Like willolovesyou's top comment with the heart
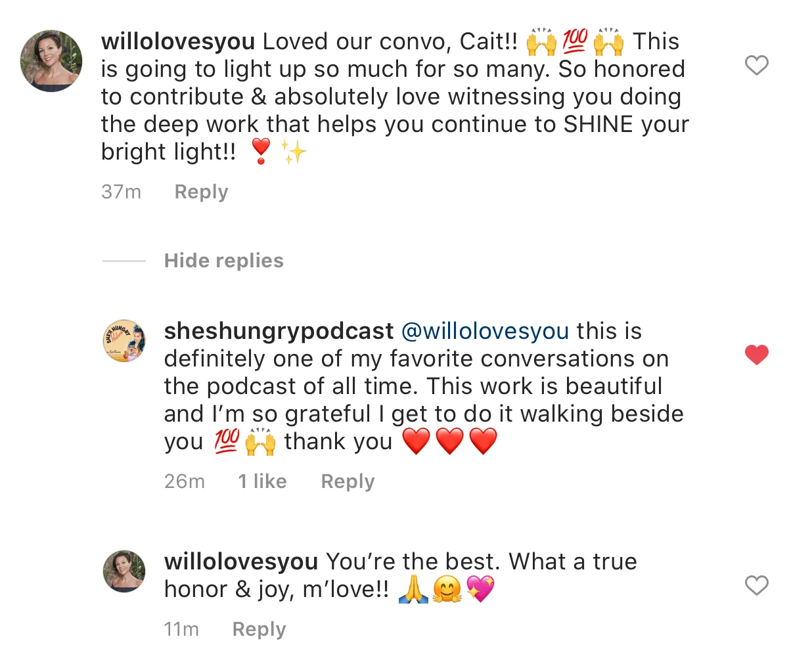Image resolution: width=812 pixels, height=664 pixels. (x=756, y=65)
